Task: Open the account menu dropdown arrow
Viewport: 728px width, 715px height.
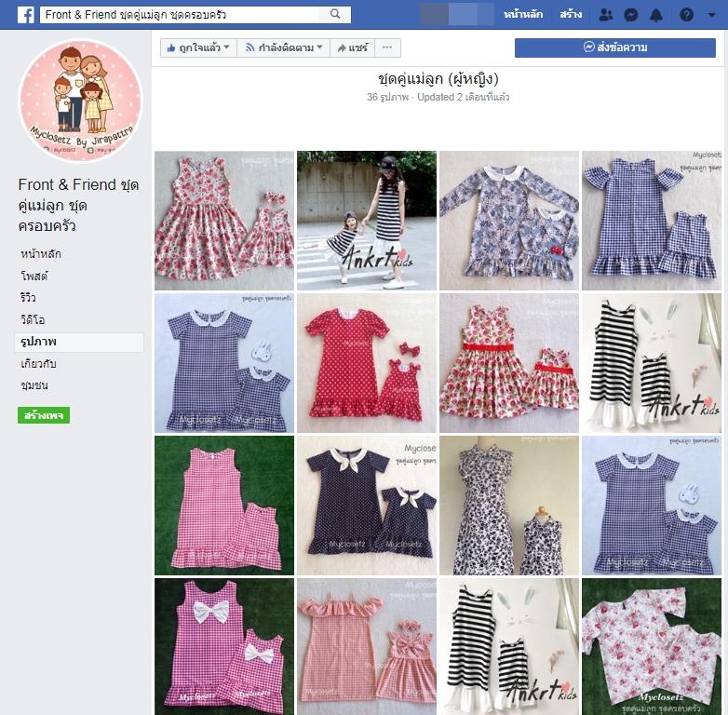Action: [x=711, y=15]
